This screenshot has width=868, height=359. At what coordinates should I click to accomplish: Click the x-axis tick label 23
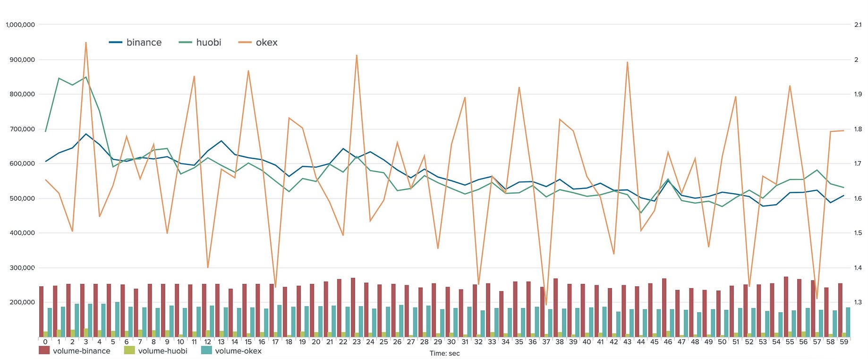click(357, 342)
